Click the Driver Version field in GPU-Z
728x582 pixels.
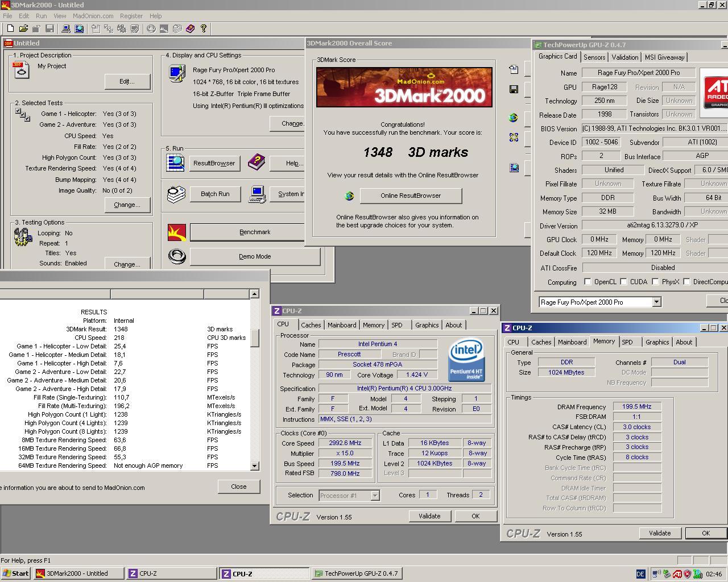(x=655, y=225)
